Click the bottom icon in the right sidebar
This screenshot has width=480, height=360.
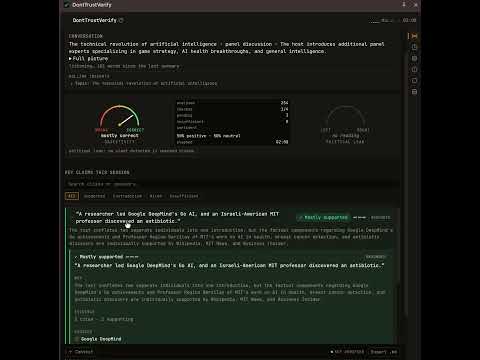tap(414, 91)
